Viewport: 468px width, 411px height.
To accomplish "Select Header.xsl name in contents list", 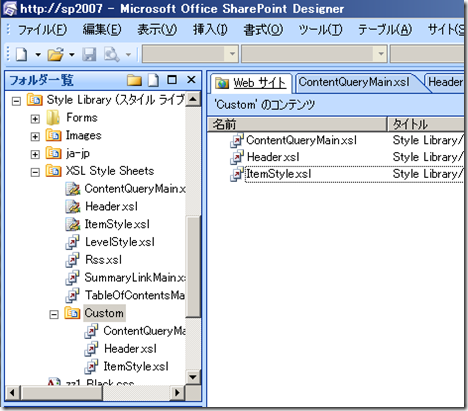I will (x=273, y=157).
